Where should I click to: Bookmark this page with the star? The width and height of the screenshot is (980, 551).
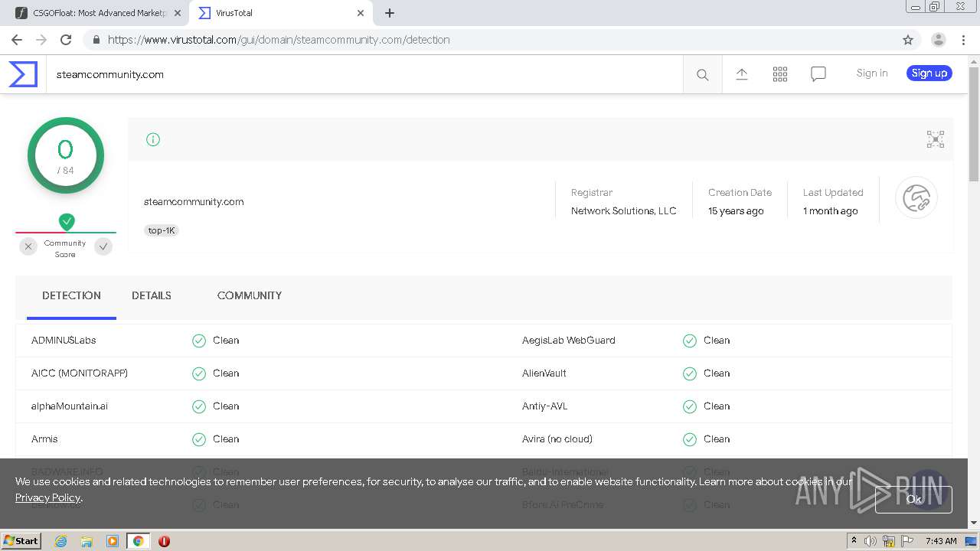[908, 40]
